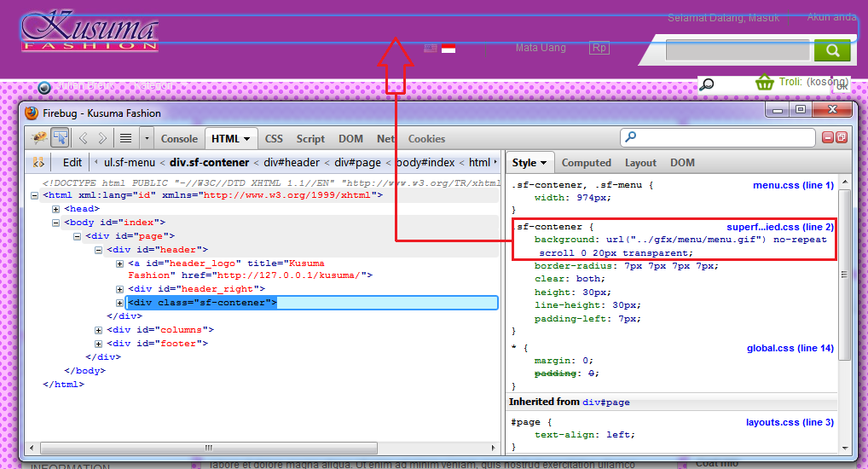Go forward with the right arrow button

pyautogui.click(x=102, y=138)
